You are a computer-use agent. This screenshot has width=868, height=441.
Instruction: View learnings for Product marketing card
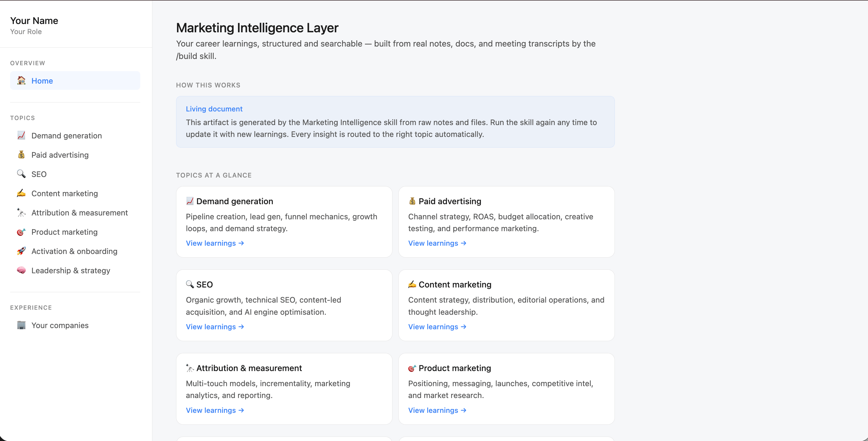coord(437,410)
